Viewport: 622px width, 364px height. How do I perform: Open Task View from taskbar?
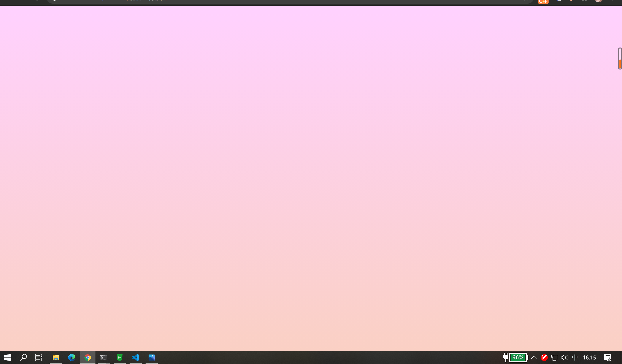[x=39, y=357]
